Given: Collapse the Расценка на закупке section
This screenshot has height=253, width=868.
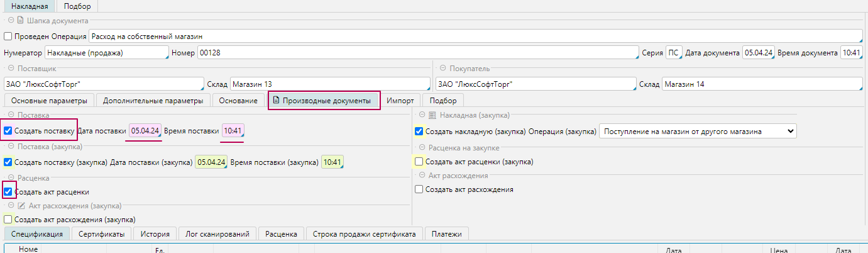Looking at the screenshot, I should click(422, 148).
